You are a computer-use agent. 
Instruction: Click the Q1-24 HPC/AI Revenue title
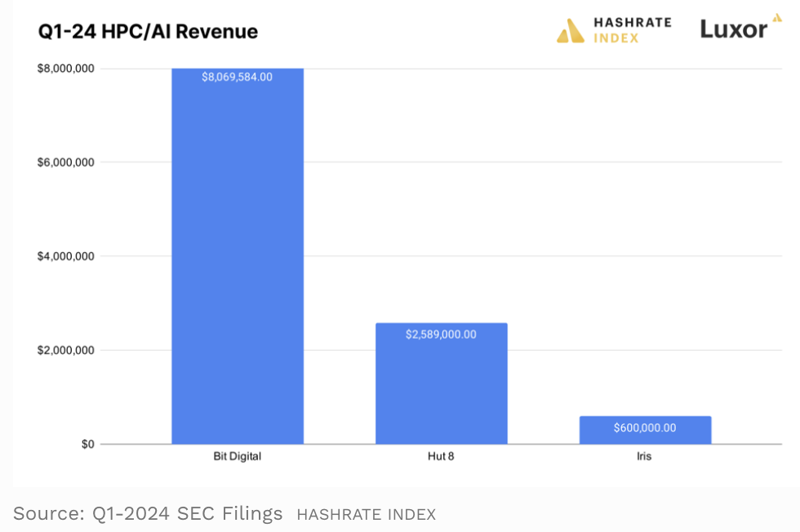pos(148,32)
